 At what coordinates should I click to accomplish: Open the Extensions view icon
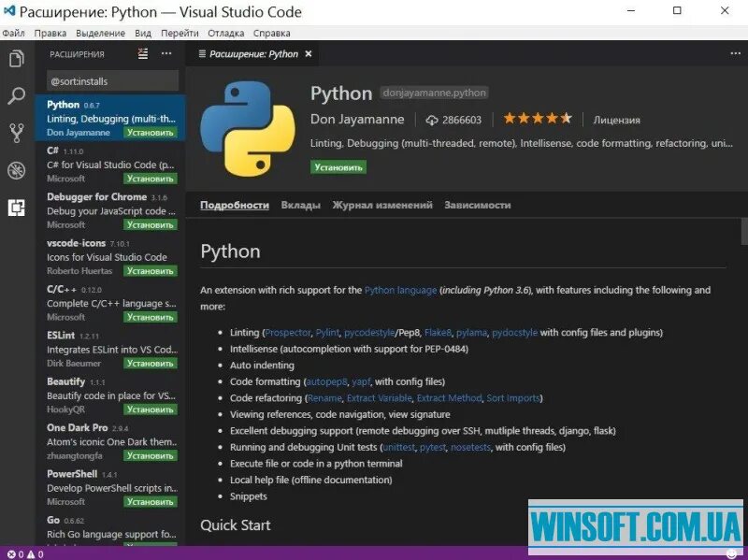(17, 208)
